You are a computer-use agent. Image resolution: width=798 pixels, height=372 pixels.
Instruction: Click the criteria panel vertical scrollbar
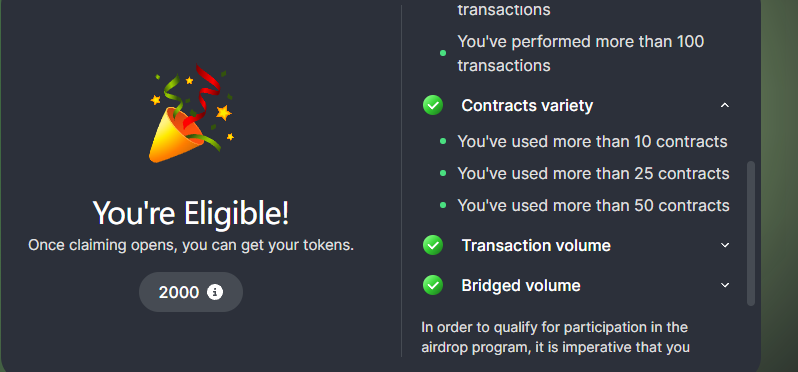(x=751, y=234)
